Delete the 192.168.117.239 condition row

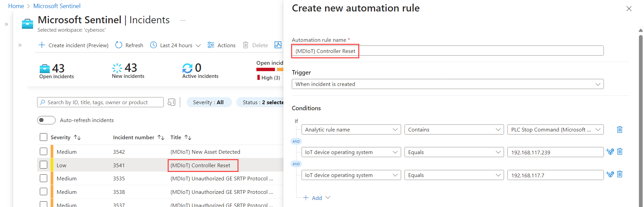[620, 151]
